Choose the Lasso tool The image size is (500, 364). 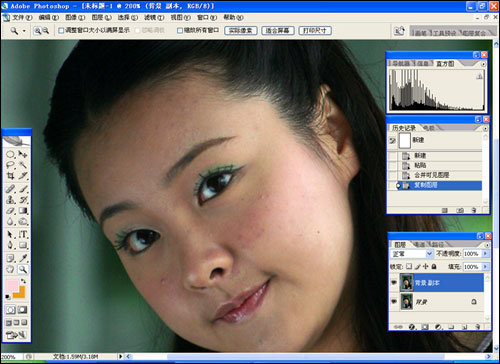[x=11, y=165]
